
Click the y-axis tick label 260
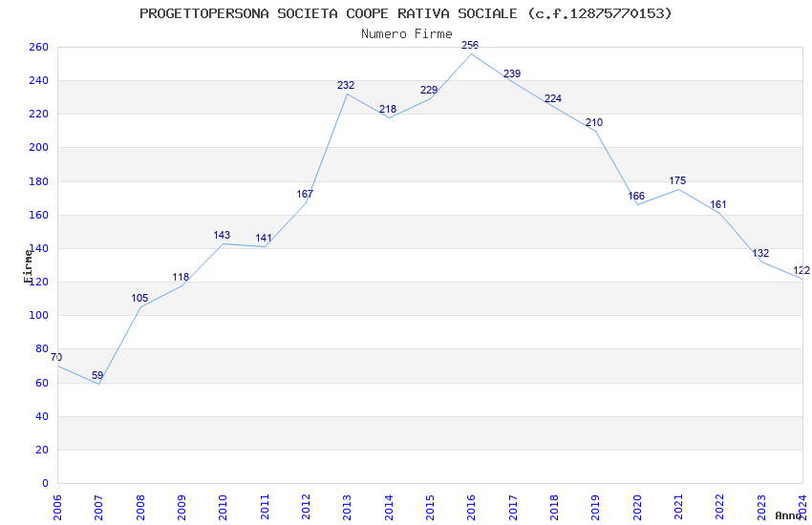tap(38, 47)
